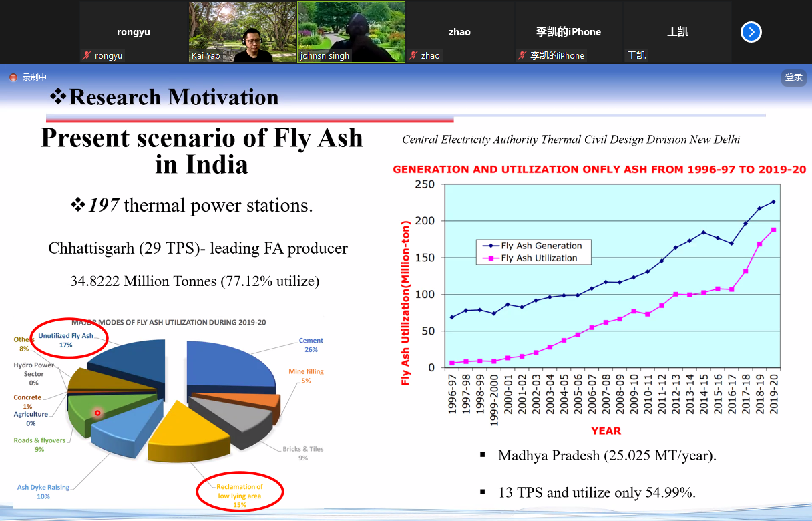The image size is (812, 521).
Task: Click the red recording indicator icon
Action: pyautogui.click(x=13, y=77)
